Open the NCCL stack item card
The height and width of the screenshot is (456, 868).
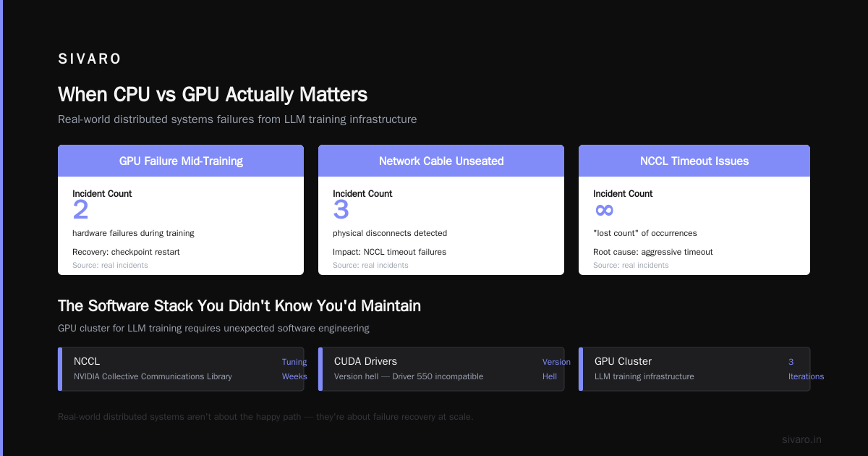click(181, 369)
